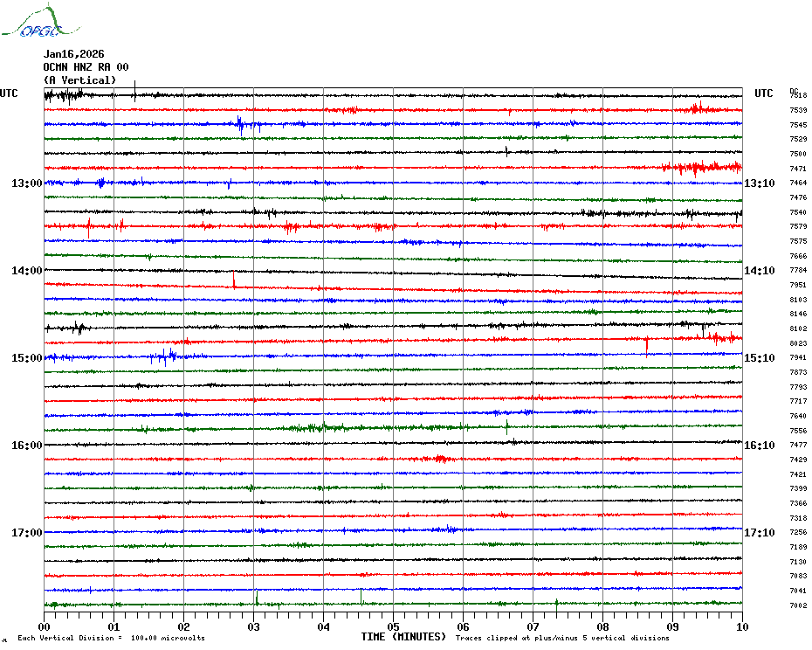
Task: Click the DC offset value 7640
Action: pyautogui.click(x=798, y=416)
